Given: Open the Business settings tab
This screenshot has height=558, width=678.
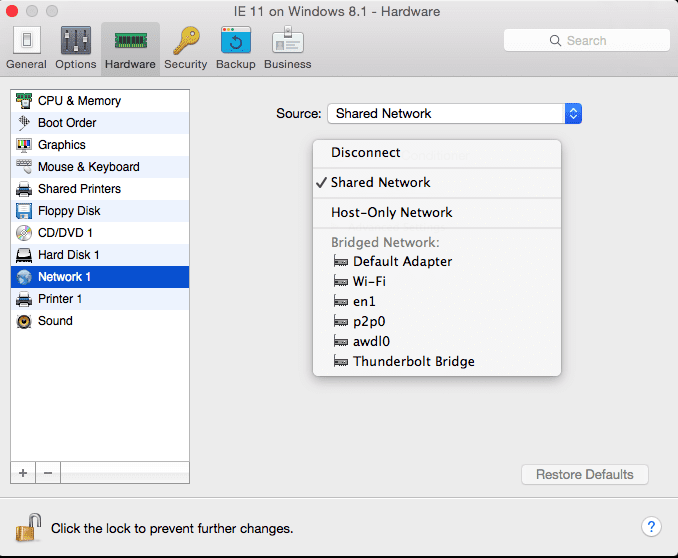Looking at the screenshot, I should coord(288,48).
